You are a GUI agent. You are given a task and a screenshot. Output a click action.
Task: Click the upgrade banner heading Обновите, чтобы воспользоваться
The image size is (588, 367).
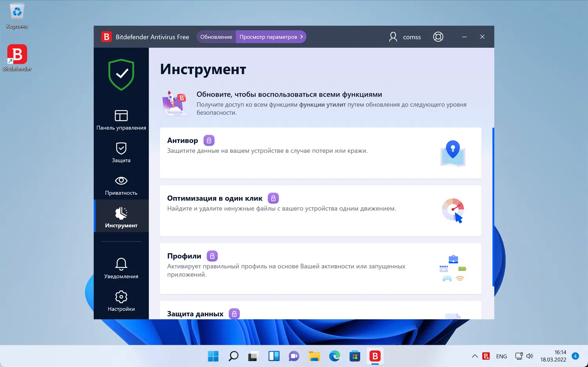point(289,94)
